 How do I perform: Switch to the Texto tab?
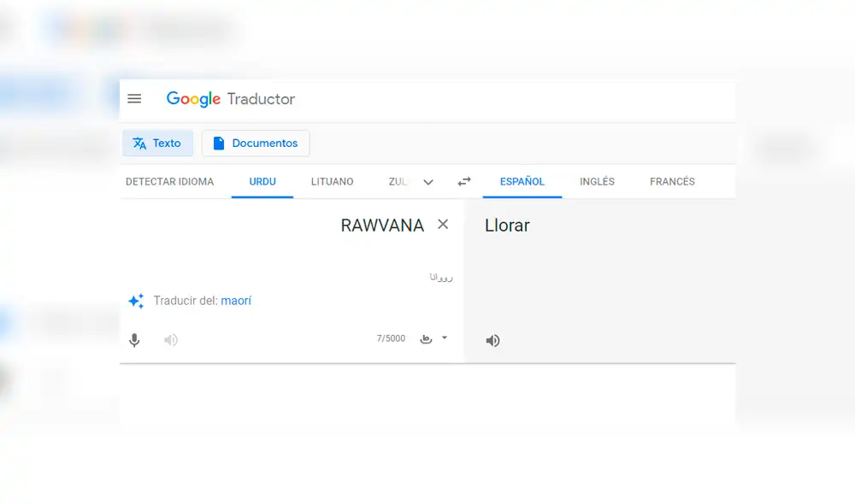click(157, 143)
